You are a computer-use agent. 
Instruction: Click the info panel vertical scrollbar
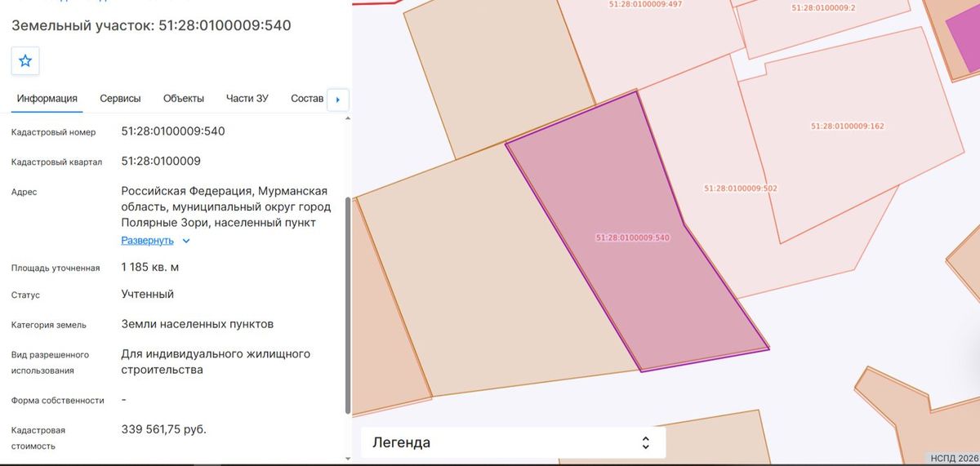tap(348, 304)
